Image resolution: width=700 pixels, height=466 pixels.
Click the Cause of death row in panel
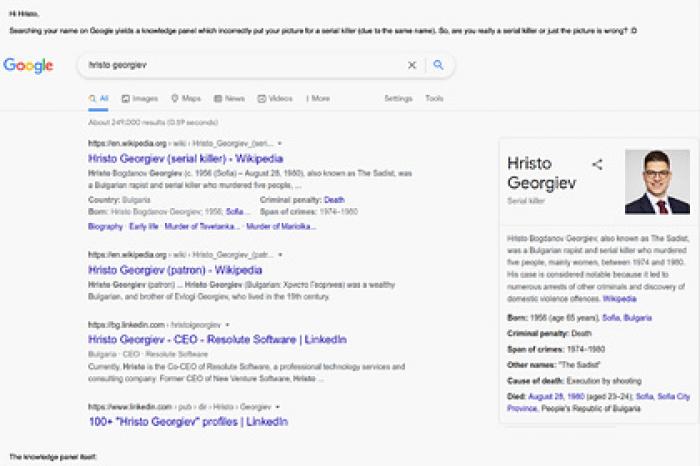(574, 381)
